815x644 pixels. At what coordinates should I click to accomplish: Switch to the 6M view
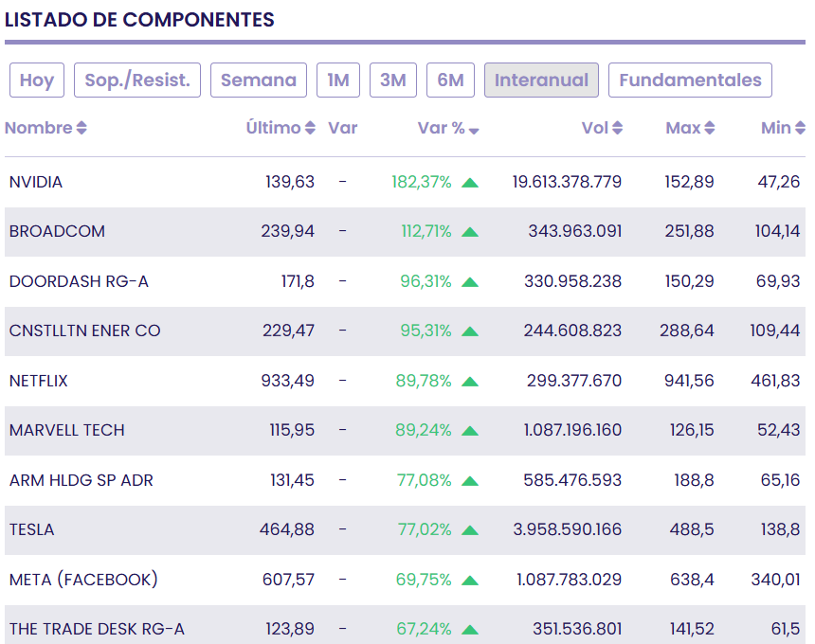pos(450,80)
